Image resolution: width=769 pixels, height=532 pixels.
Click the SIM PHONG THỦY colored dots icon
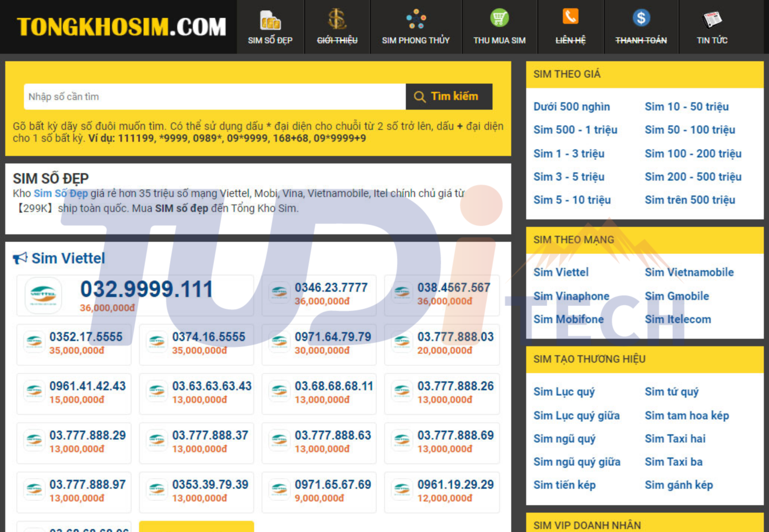tap(416, 19)
